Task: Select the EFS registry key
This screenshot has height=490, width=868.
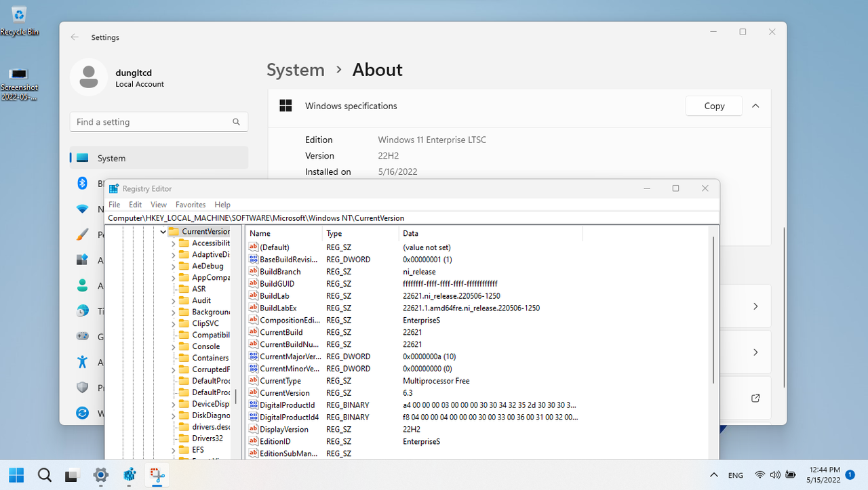Action: click(x=197, y=449)
